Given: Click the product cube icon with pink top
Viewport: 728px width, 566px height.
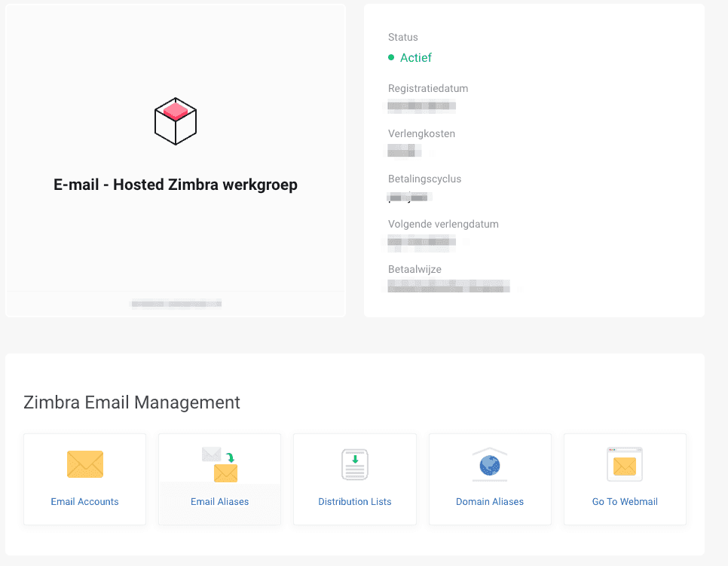Looking at the screenshot, I should pyautogui.click(x=176, y=121).
